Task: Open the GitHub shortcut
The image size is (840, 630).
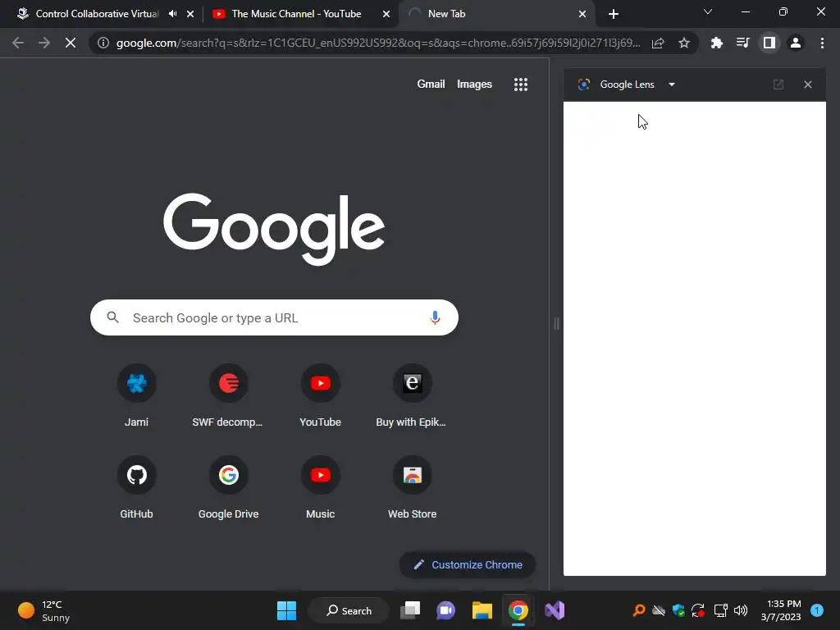Action: [x=137, y=488]
